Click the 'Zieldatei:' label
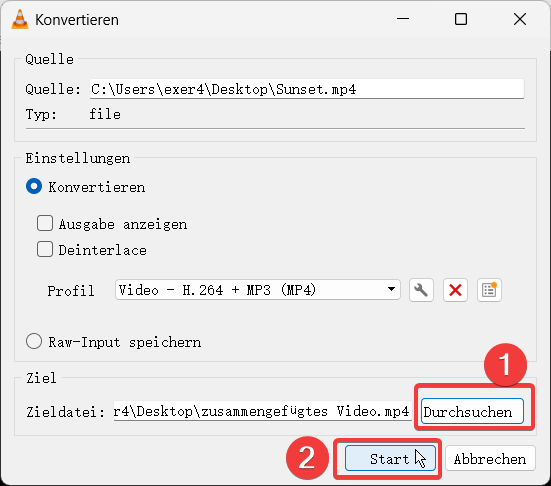 65,412
